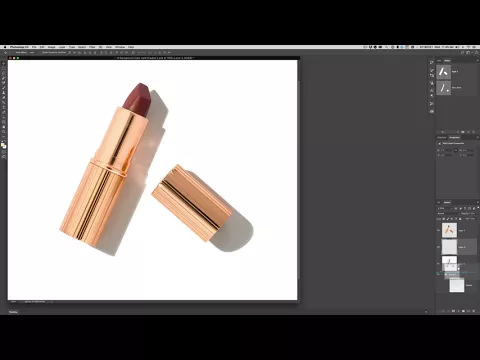Switch to the Paths tab
Viewport: 480px width, 360px height.
(447, 61)
